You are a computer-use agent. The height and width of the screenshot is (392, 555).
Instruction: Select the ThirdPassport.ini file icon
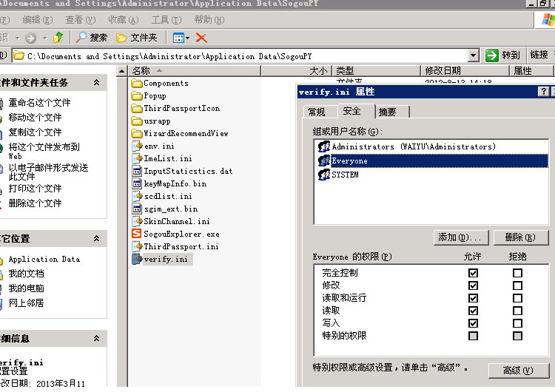click(137, 246)
